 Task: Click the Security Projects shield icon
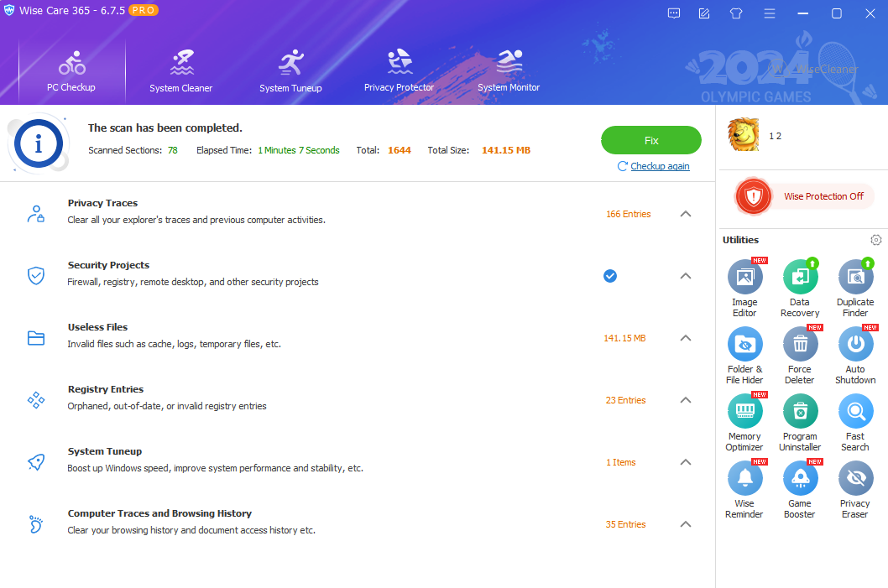(36, 276)
